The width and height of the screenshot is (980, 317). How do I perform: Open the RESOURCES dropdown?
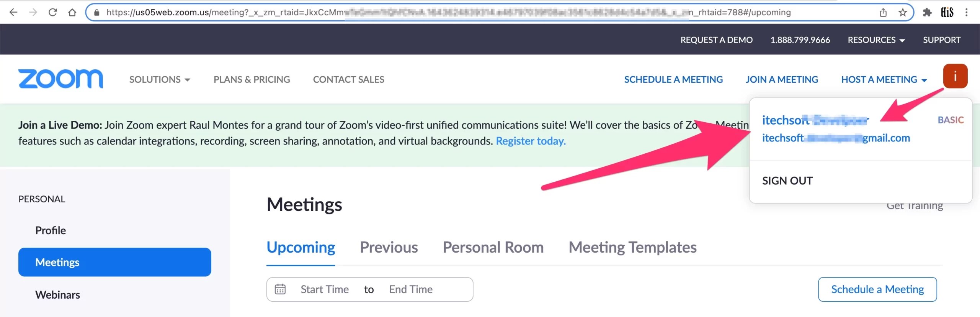pyautogui.click(x=876, y=39)
